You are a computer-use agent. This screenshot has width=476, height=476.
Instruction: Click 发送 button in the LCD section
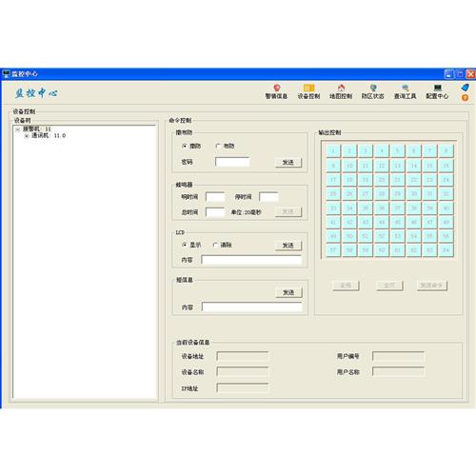(288, 246)
